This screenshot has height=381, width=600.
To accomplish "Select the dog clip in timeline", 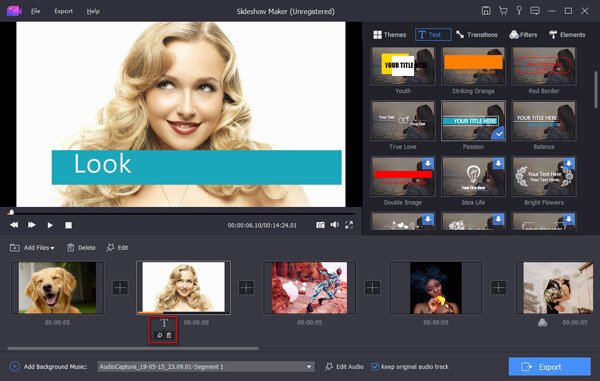I will (57, 288).
